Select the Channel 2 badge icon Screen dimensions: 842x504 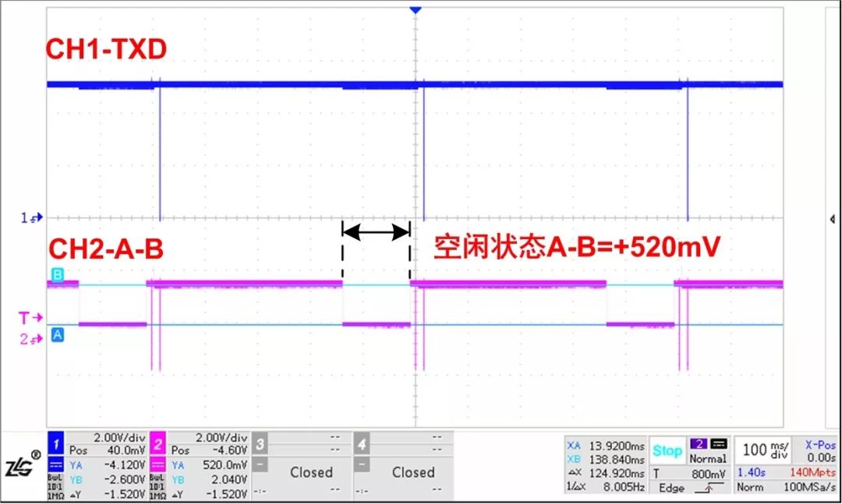[x=159, y=444]
